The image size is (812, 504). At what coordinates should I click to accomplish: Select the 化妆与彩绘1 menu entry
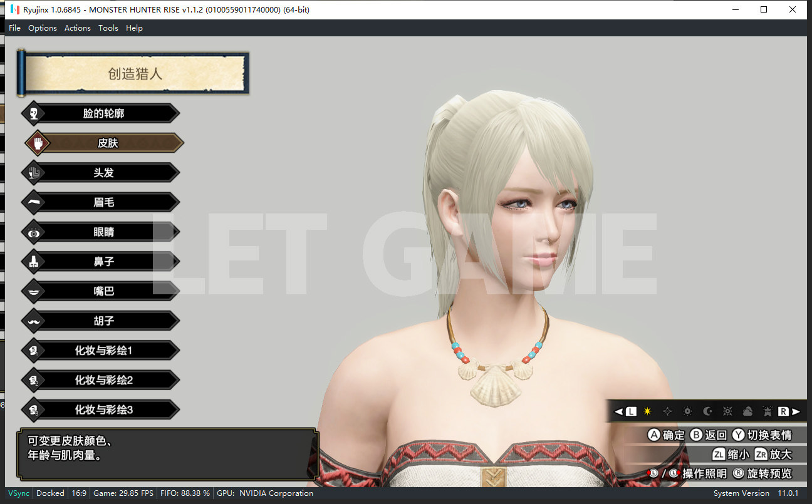(x=104, y=351)
